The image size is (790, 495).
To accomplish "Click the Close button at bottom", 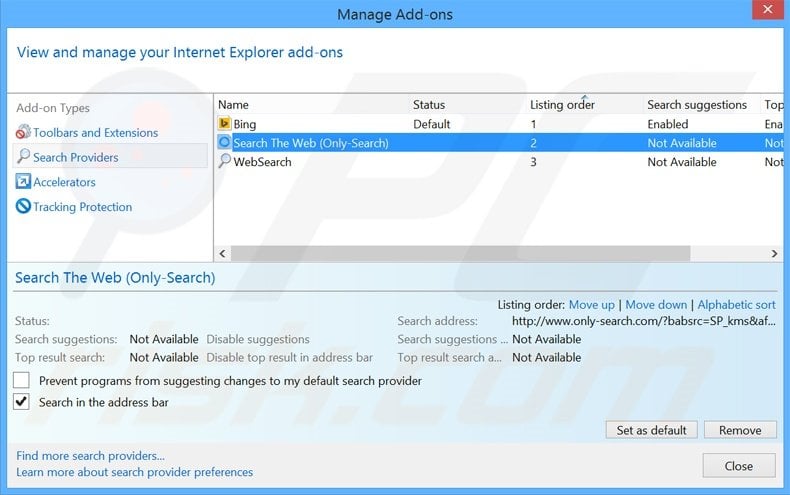I will (x=739, y=465).
